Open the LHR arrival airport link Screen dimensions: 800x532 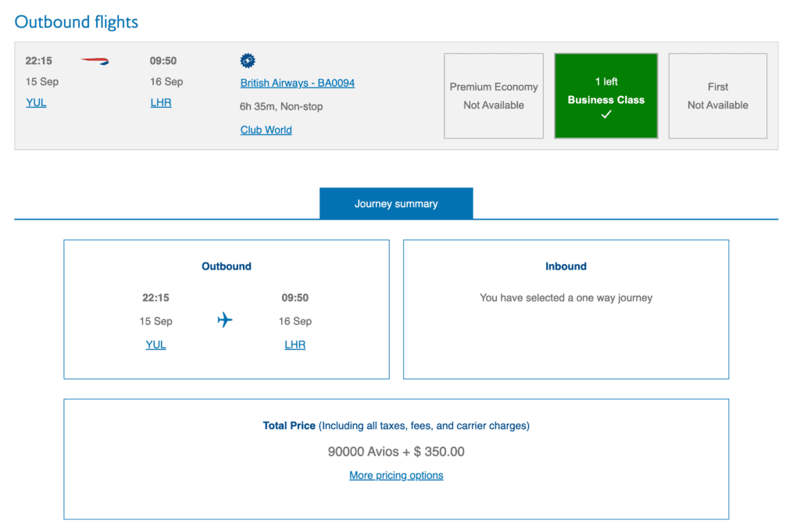click(161, 102)
